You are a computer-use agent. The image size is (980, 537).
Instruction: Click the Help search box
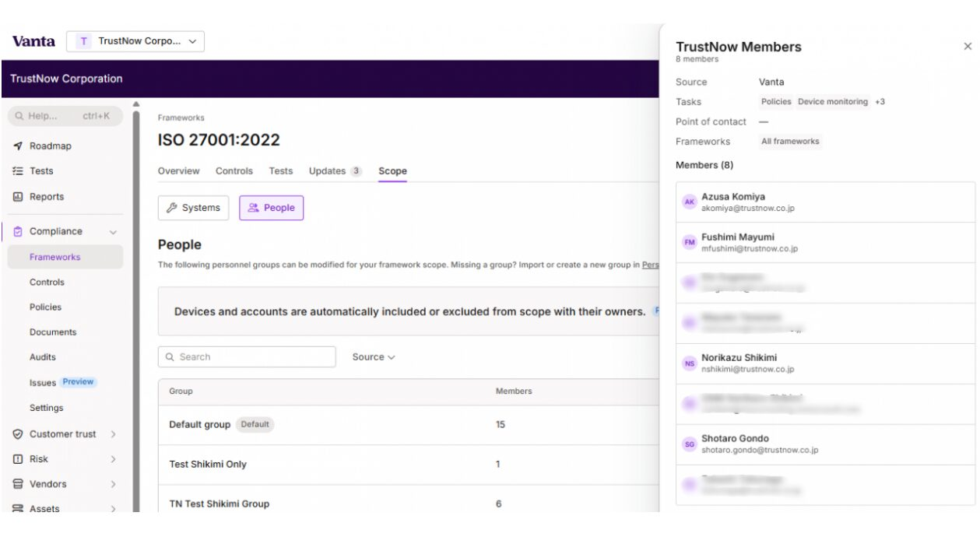coord(65,116)
